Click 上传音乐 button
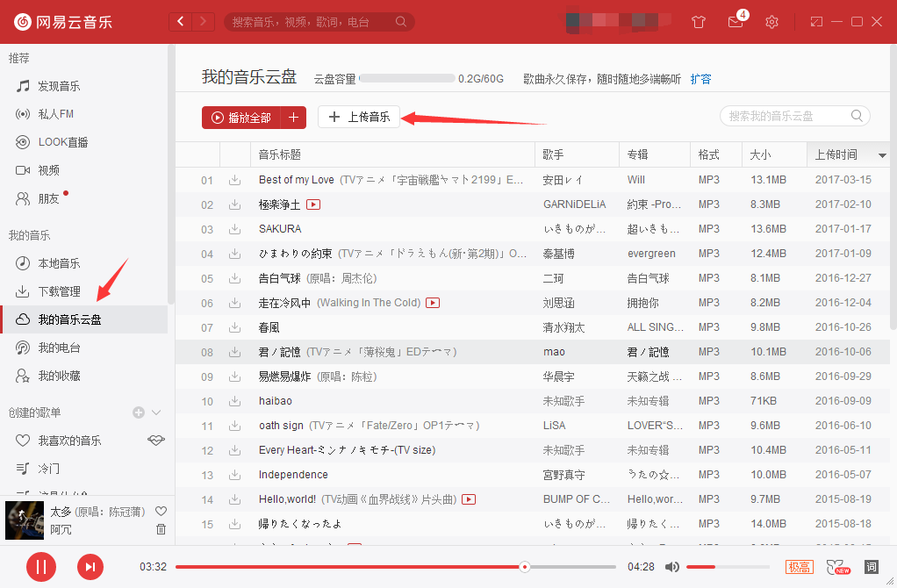Screen dimensions: 897x588 pos(359,118)
